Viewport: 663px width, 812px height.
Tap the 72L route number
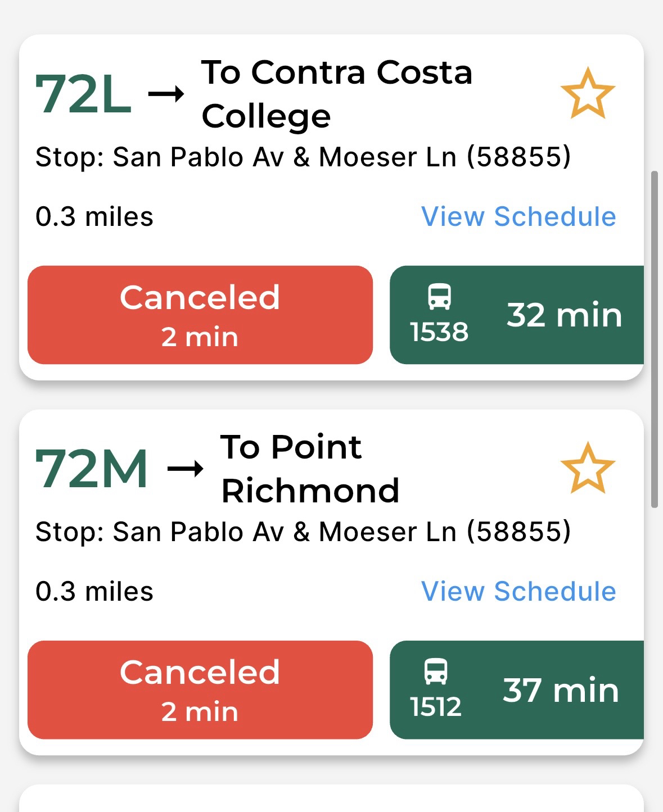point(83,94)
